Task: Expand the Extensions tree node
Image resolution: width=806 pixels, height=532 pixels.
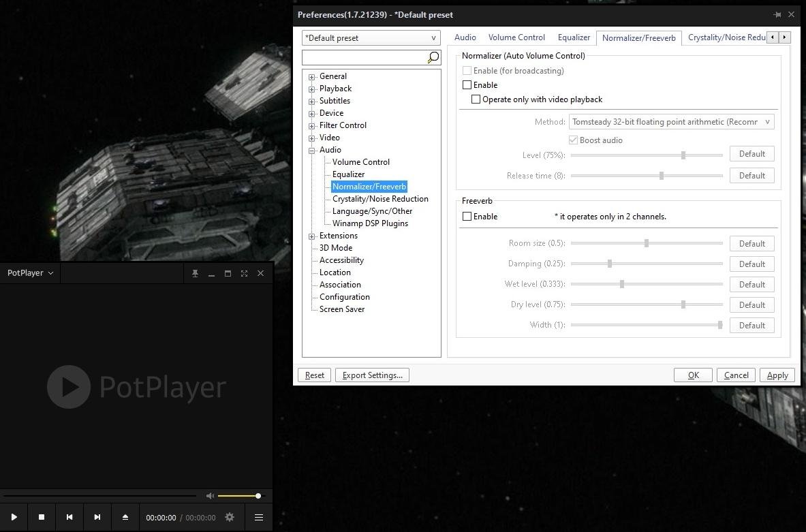Action: coord(311,236)
